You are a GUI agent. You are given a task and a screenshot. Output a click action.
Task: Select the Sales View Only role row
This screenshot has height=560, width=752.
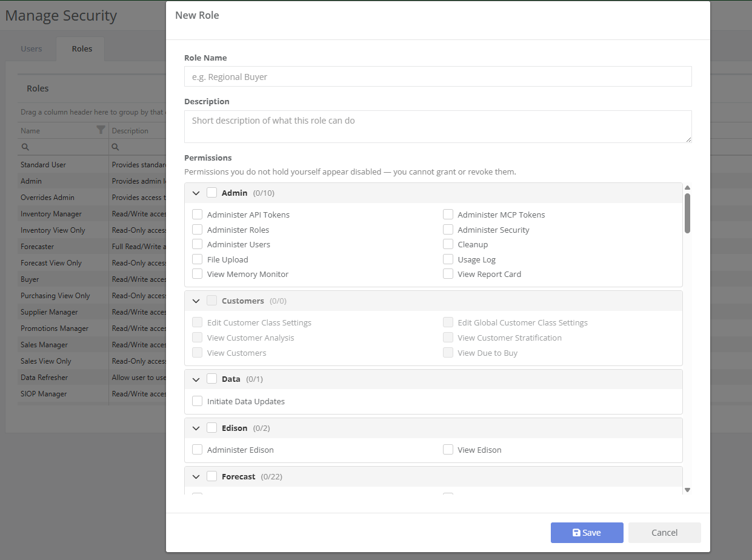pos(92,361)
